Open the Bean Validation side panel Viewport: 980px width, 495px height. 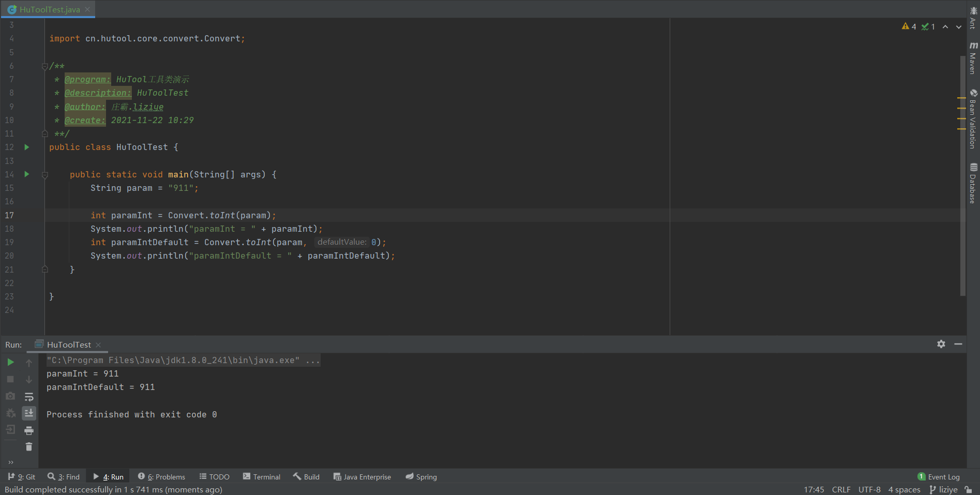(973, 119)
